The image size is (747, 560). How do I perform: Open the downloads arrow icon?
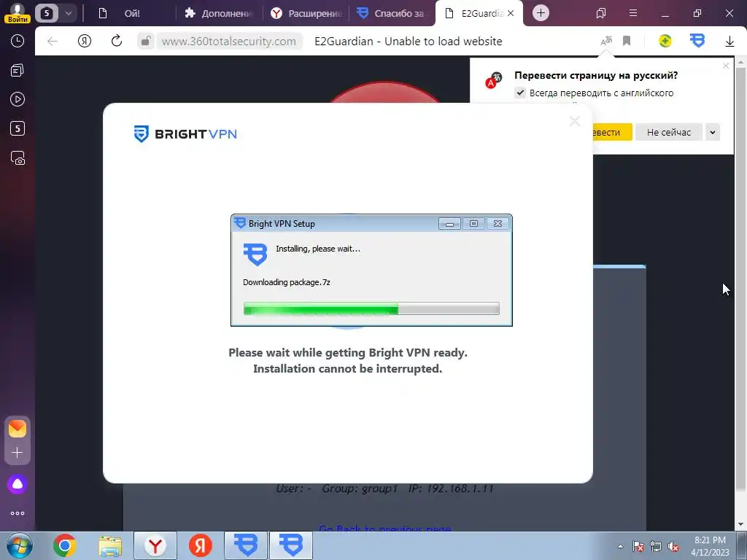tap(729, 42)
